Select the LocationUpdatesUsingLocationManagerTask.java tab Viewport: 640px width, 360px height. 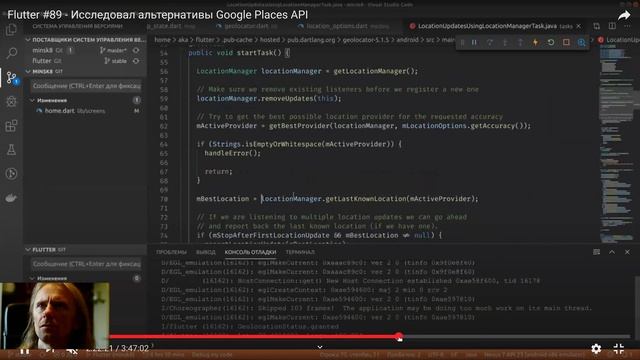487,26
